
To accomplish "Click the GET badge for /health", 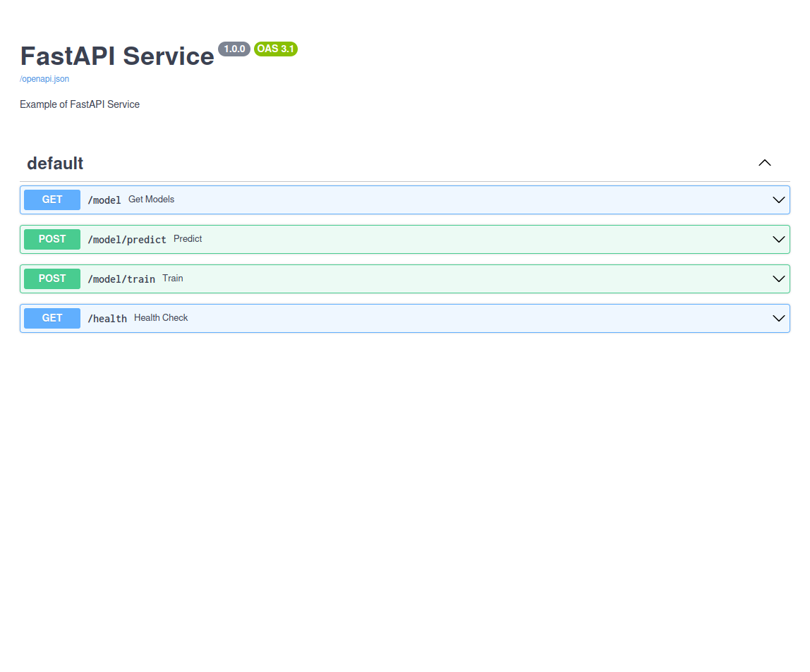I will point(52,319).
